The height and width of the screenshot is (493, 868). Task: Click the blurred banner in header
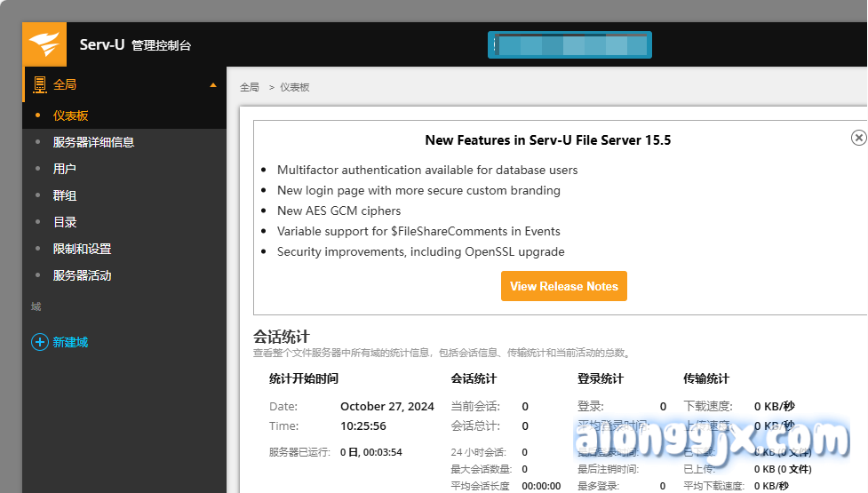tap(569, 45)
